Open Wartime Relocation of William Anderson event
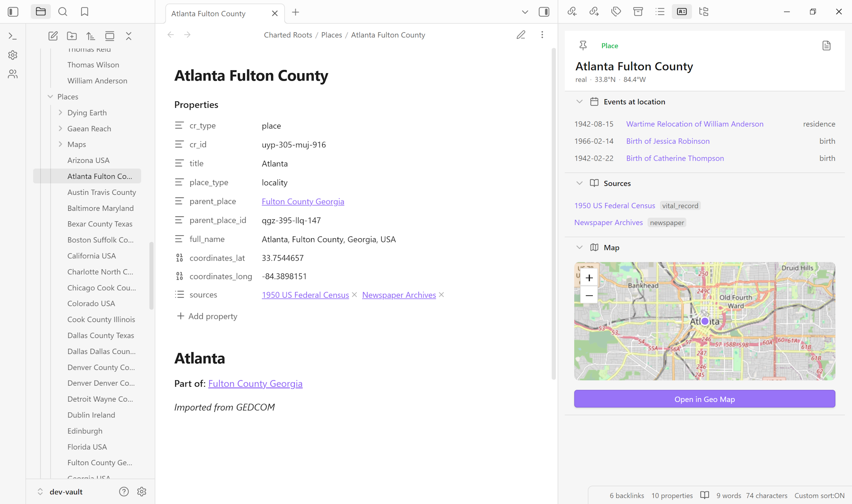 coord(694,124)
